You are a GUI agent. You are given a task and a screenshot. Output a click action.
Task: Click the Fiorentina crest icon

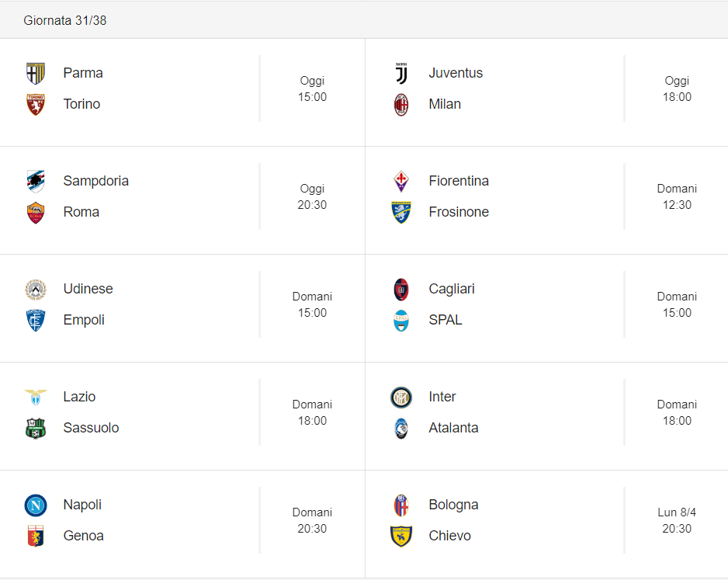pos(401,181)
